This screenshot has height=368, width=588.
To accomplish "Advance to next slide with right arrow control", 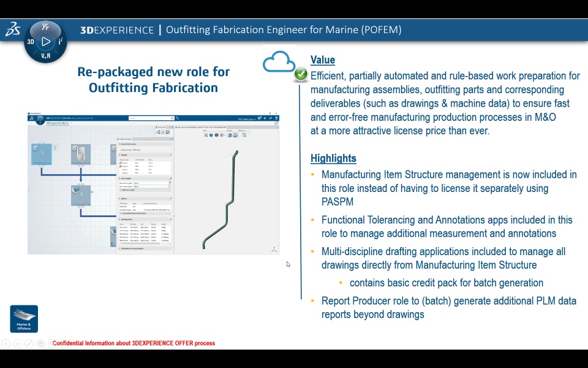I will tap(17, 343).
